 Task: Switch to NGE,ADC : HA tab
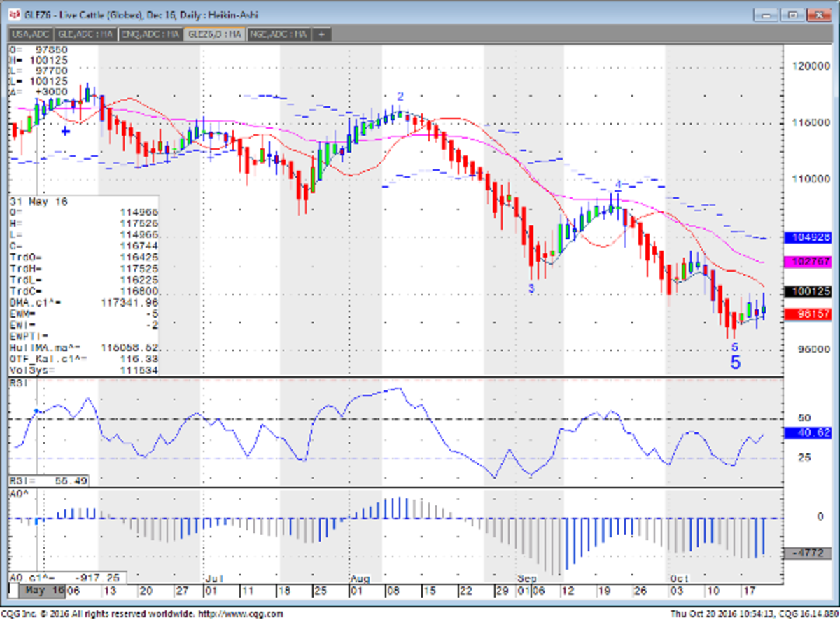pyautogui.click(x=279, y=34)
